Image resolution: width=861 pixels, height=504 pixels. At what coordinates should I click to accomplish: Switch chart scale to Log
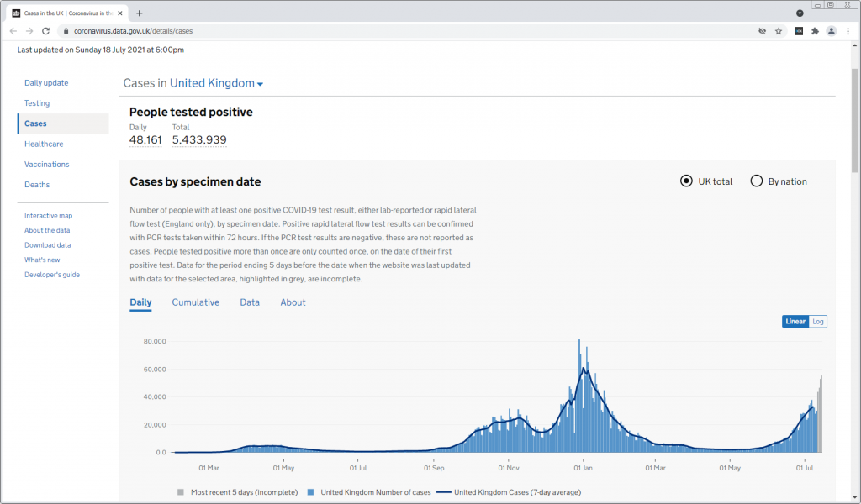[x=818, y=322]
